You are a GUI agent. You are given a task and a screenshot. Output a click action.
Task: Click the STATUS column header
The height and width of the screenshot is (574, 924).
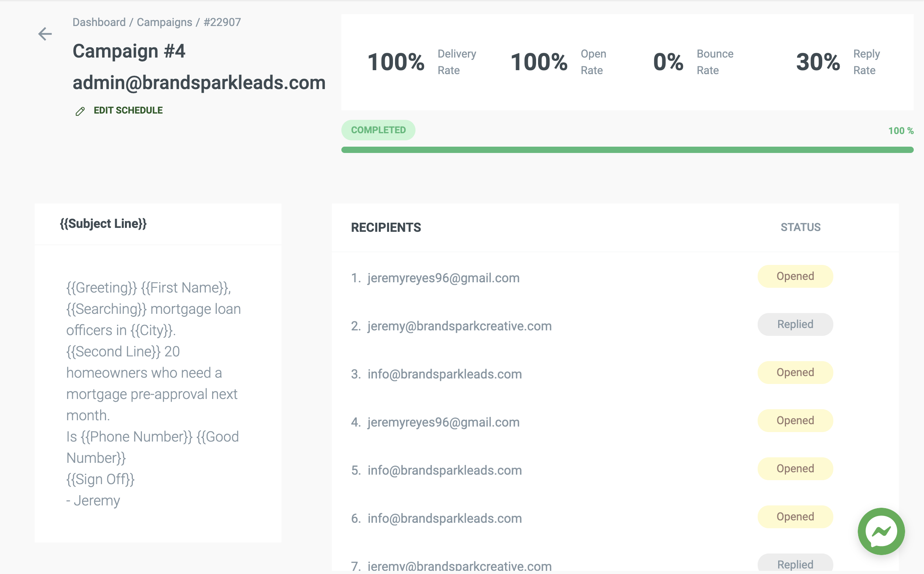click(x=800, y=227)
